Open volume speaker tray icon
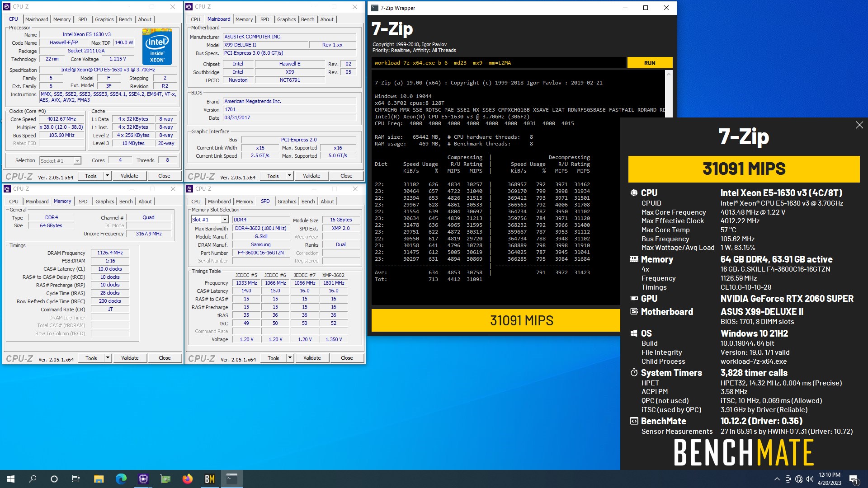 pos(809,479)
